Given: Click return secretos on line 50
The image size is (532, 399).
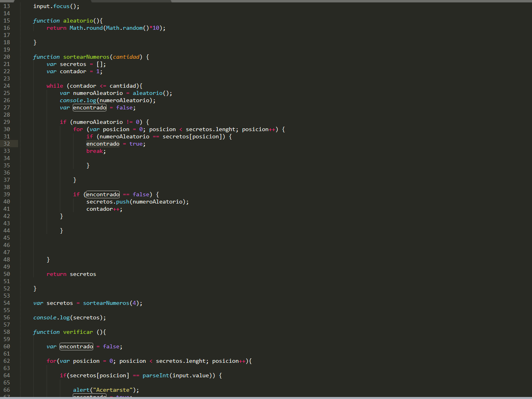Looking at the screenshot, I should 71,274.
